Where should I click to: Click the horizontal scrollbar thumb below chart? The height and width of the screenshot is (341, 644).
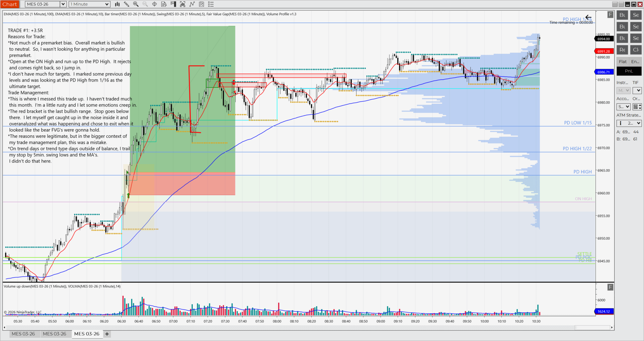(592, 328)
